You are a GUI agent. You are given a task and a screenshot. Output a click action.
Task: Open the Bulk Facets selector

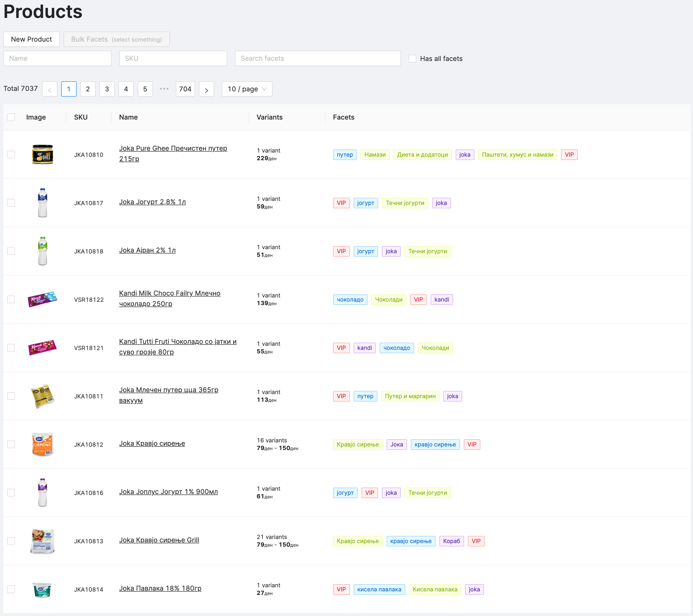pyautogui.click(x=116, y=39)
